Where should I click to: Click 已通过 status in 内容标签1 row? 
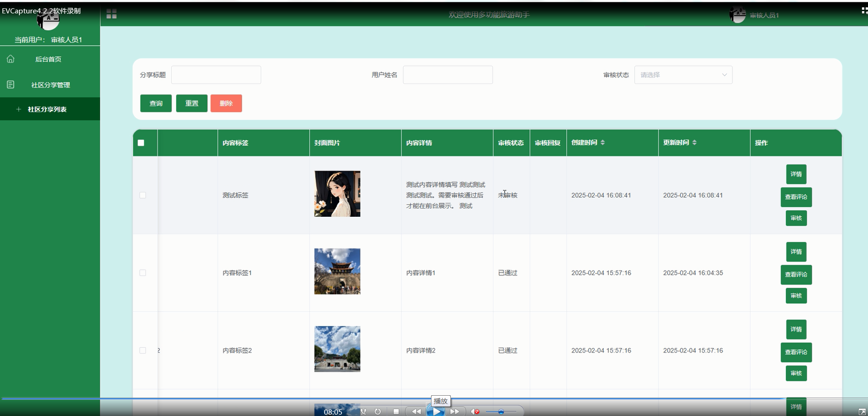click(x=508, y=273)
